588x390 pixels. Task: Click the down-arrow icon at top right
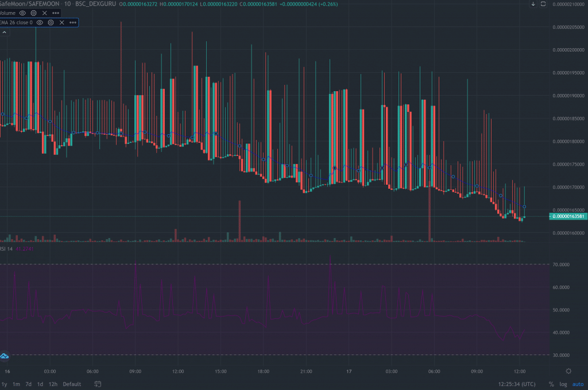pyautogui.click(x=533, y=4)
